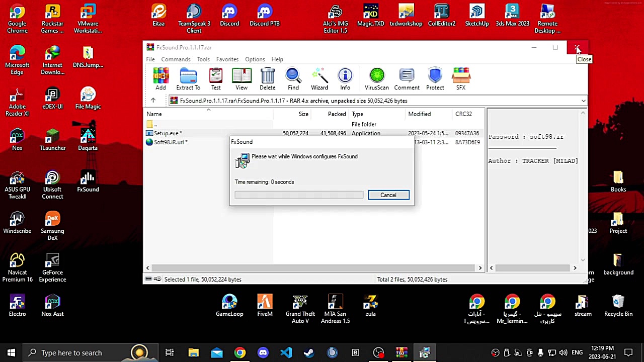644x362 pixels.
Task: Open the Favorites menu
Action: [x=227, y=59]
